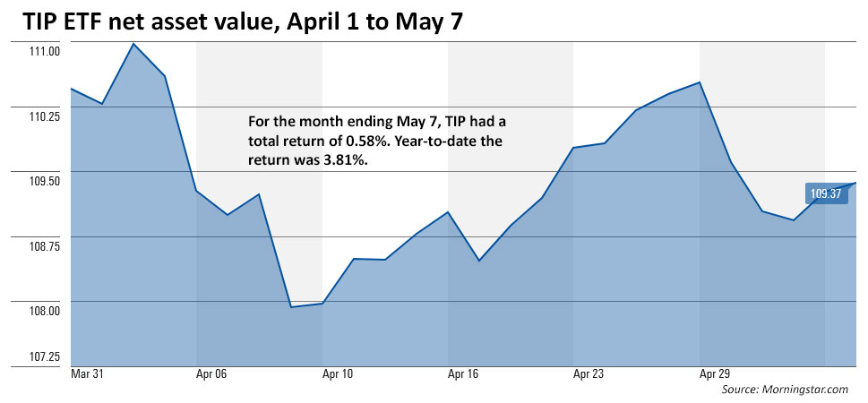Click the late-April peak before the Apr 29 drop

point(700,82)
